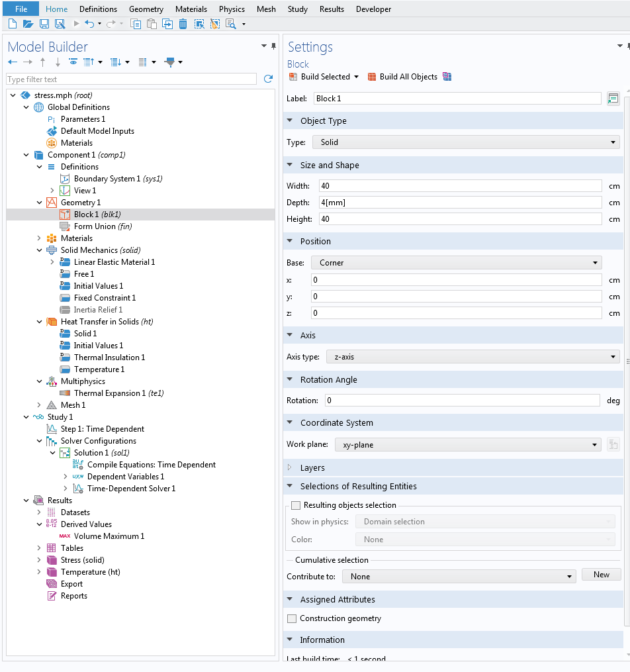Refresh the Model Builder filter
The width and height of the screenshot is (630, 672).
268,79
